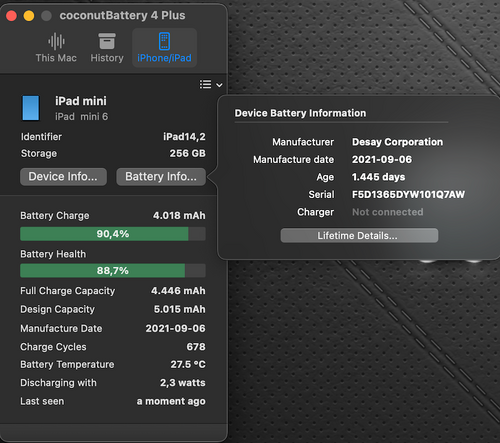This screenshot has height=443, width=500.
Task: Switch to the History tab label
Action: tap(107, 58)
